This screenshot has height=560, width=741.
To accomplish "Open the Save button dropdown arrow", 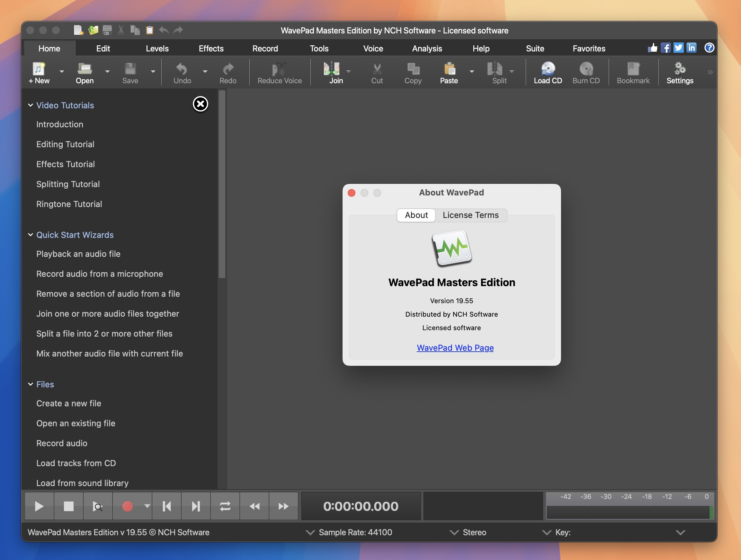I will click(153, 71).
